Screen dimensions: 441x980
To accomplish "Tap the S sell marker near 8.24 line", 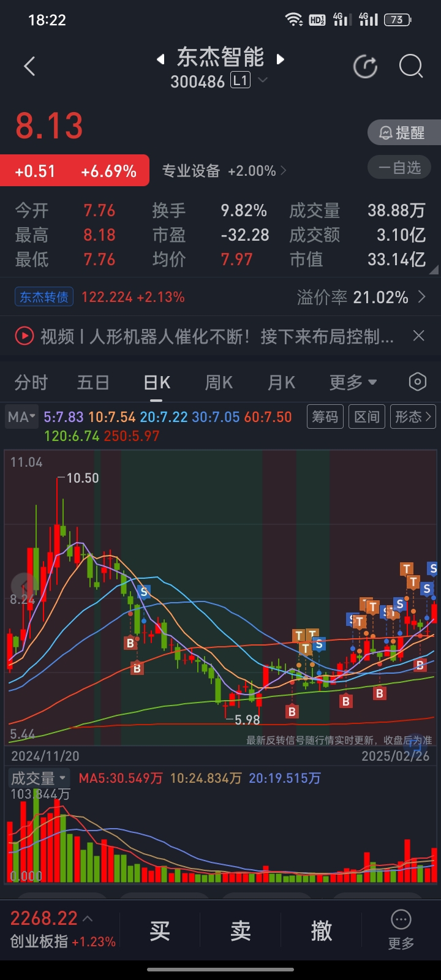I will [145, 592].
